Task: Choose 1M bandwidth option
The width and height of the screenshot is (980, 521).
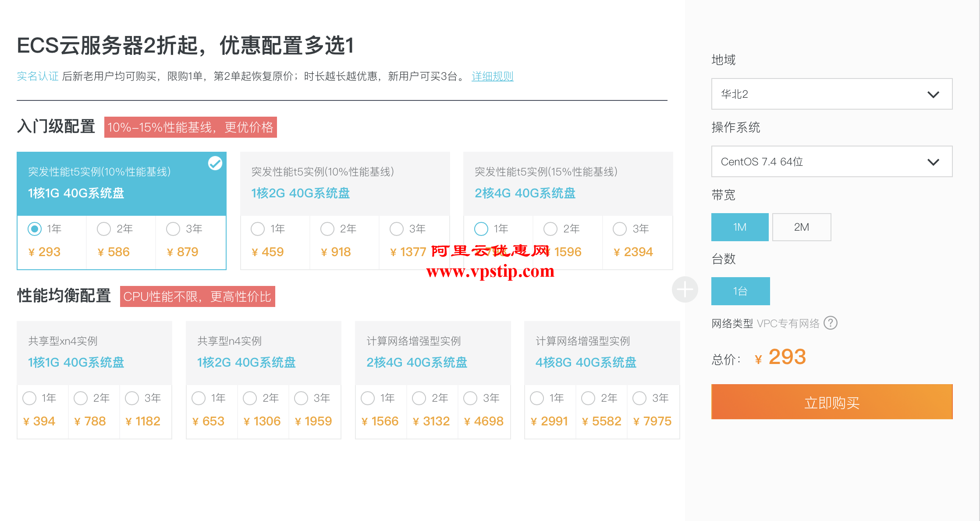Action: tap(740, 227)
